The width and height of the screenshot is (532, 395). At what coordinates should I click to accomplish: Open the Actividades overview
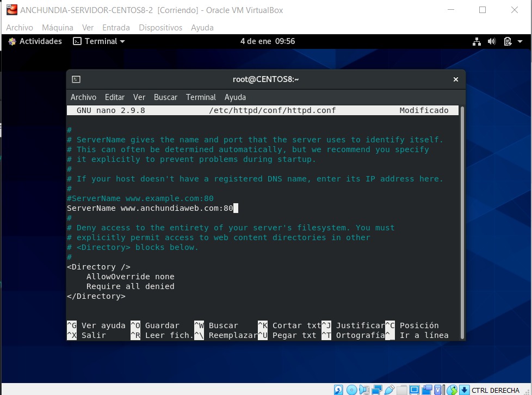click(35, 41)
